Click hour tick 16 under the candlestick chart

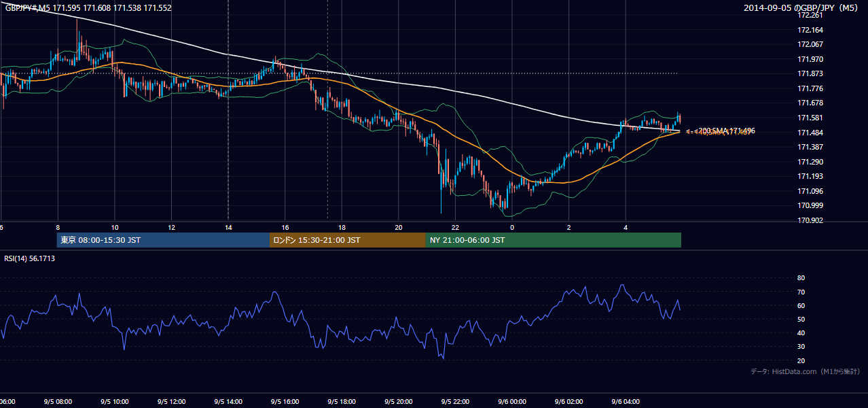tap(285, 227)
